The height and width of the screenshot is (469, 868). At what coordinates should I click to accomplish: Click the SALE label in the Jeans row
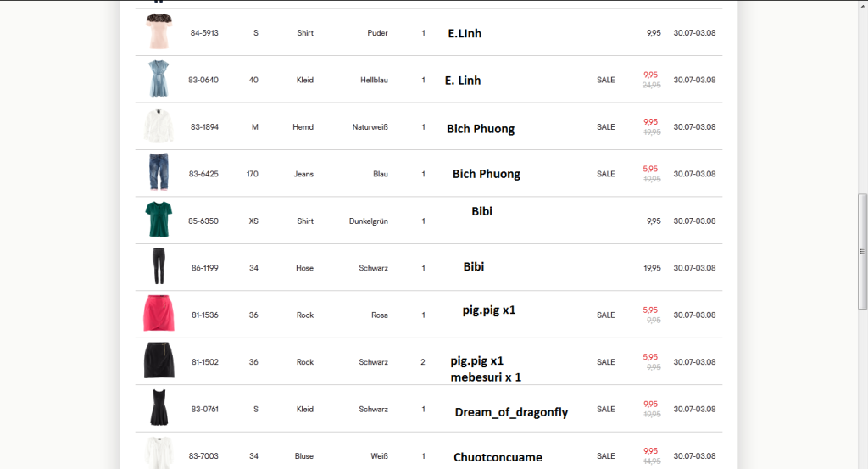click(x=605, y=174)
